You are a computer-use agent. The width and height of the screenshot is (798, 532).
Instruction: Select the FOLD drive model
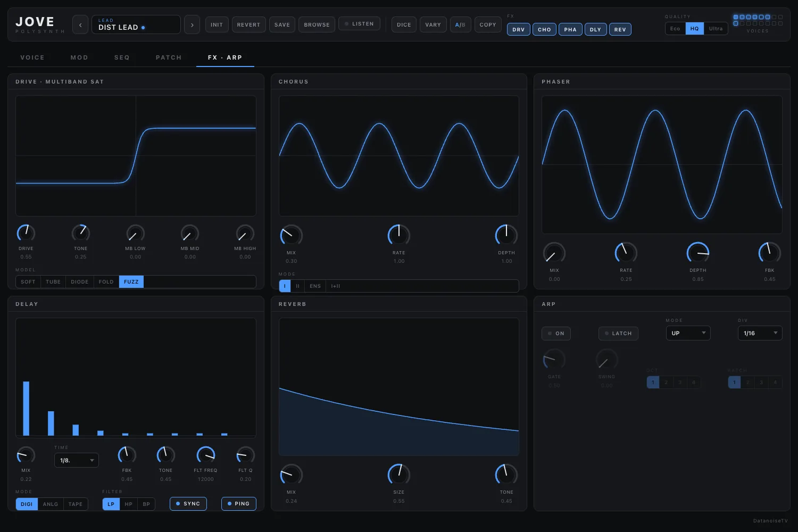tap(106, 282)
